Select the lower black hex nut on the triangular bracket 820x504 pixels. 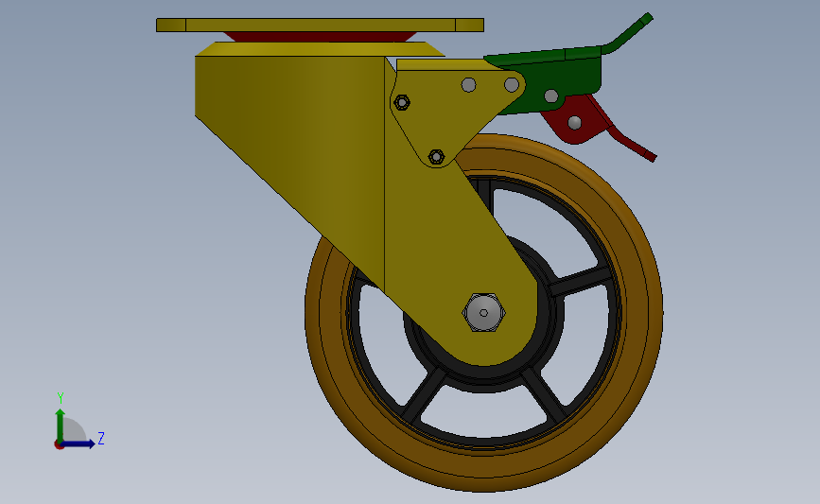(437, 156)
